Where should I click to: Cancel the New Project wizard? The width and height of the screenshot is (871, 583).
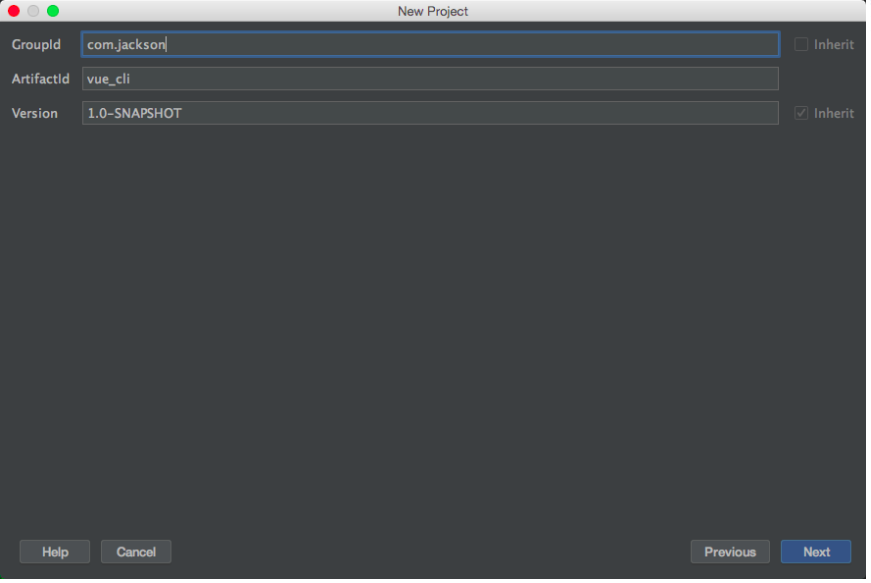tap(137, 554)
